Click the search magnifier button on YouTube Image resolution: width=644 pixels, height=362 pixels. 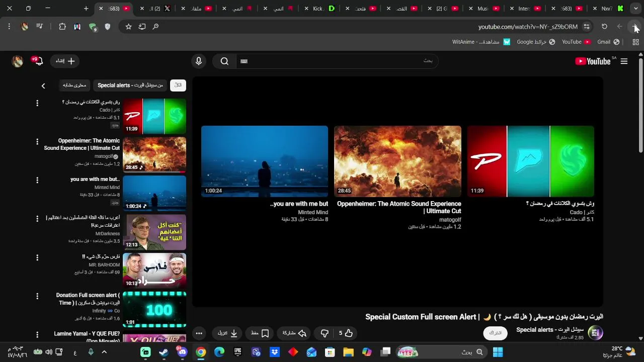pyautogui.click(x=224, y=61)
